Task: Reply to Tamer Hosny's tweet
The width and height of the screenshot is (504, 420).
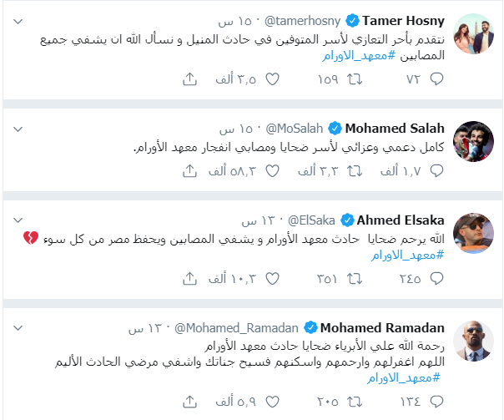Action: 436,79
